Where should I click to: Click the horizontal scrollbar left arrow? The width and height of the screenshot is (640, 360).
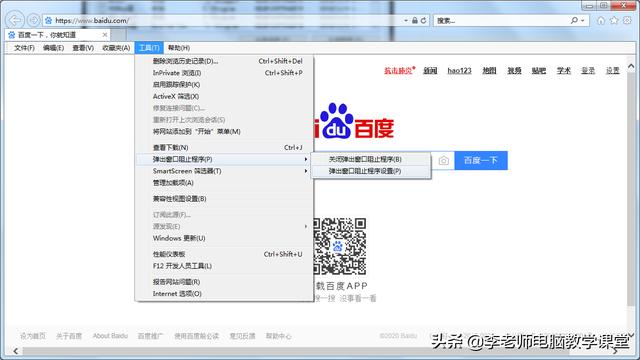[x=16, y=351]
